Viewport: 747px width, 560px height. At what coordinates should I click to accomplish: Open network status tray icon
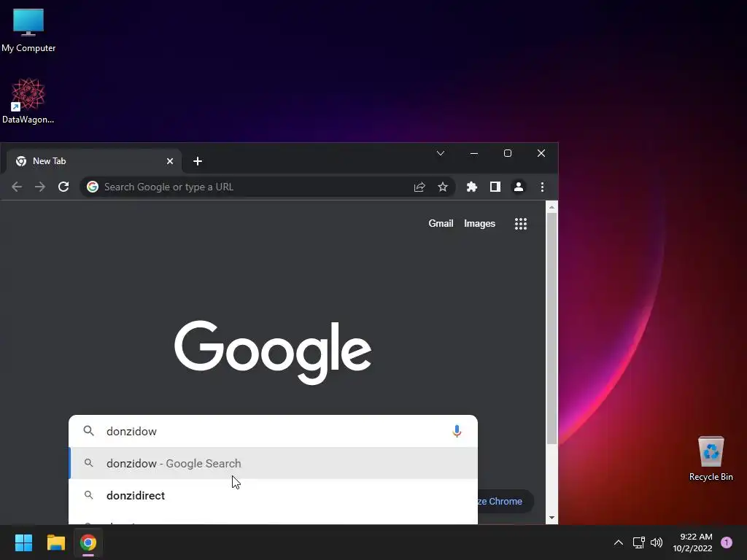[638, 542]
